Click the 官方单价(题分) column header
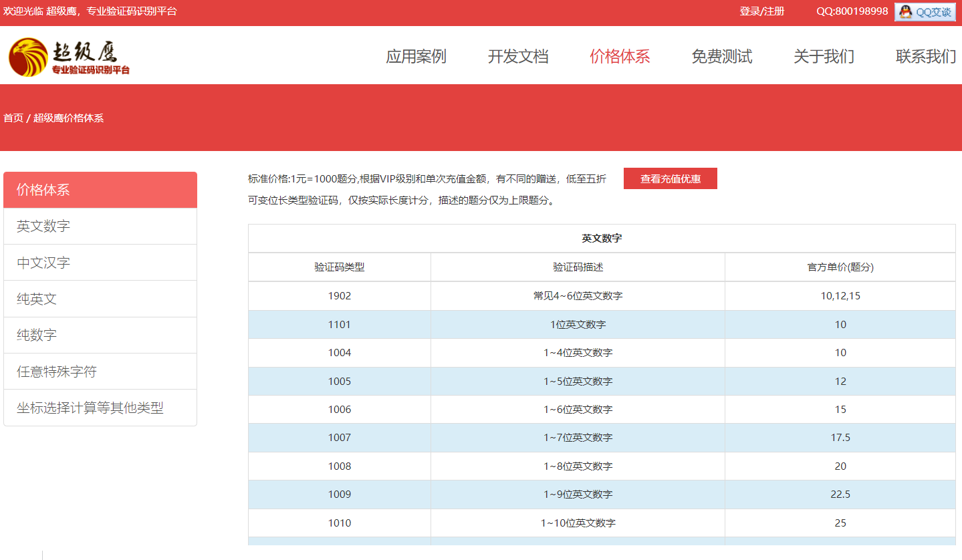 click(840, 267)
